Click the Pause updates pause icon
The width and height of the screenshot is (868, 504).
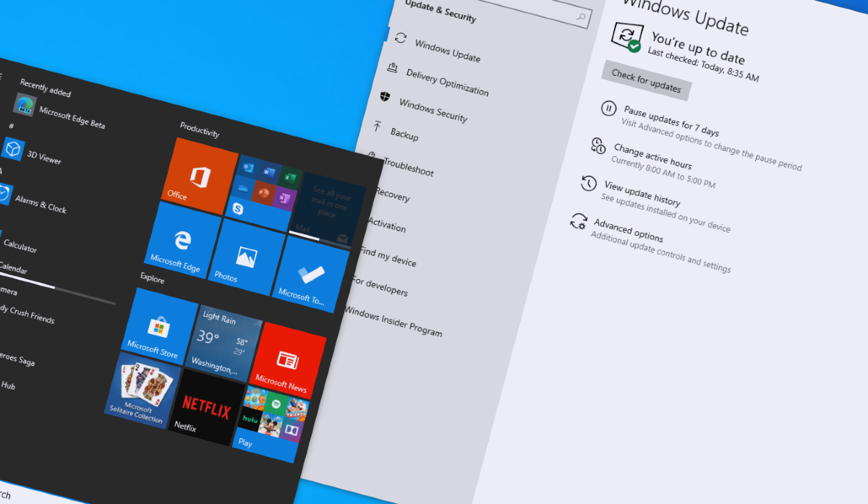(x=609, y=109)
